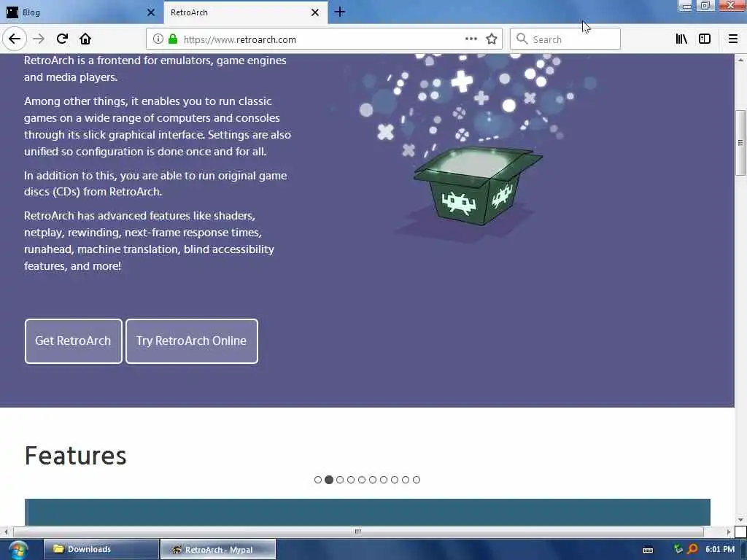The image size is (747, 560).
Task: Click the forward navigation arrow
Action: pos(39,39)
